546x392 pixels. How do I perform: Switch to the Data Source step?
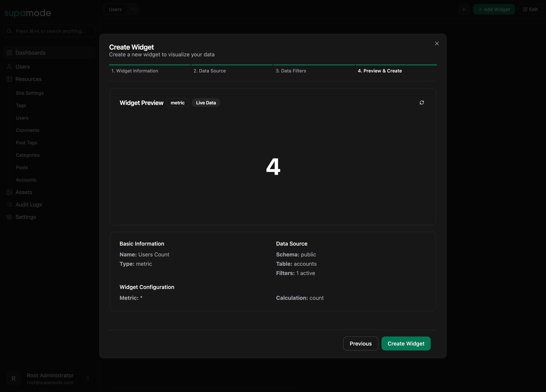209,71
